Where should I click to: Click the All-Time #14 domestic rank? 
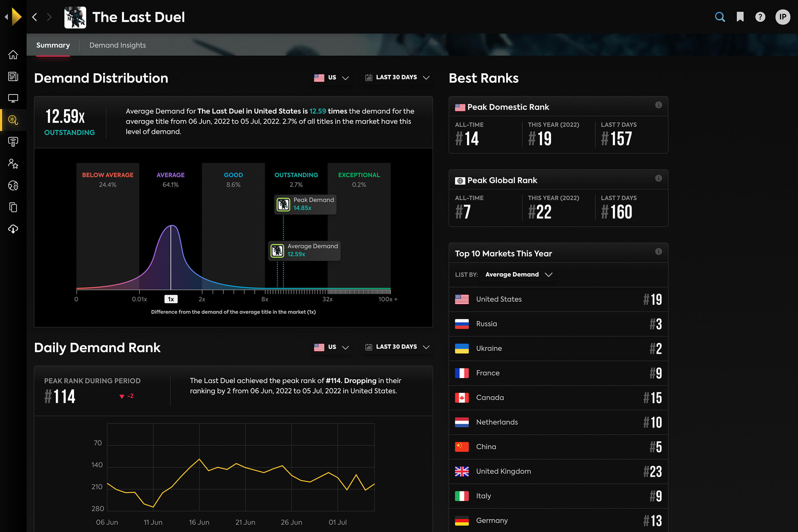click(467, 139)
